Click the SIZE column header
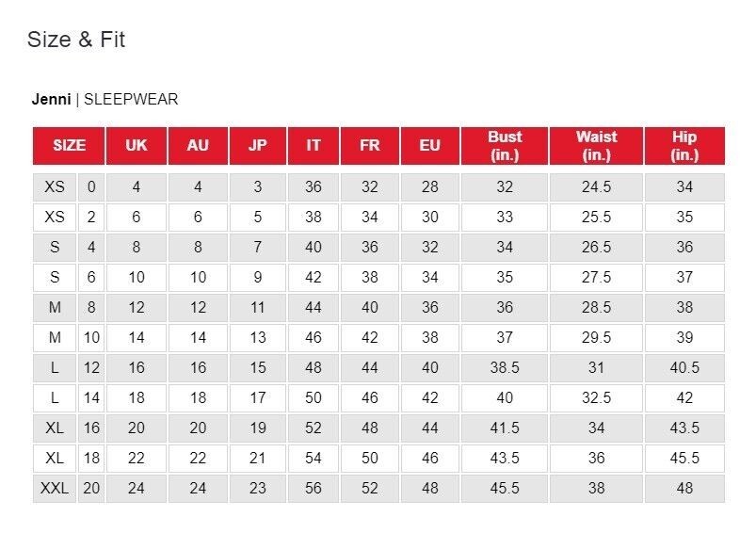Viewport: 756px width, 549px height. (69, 146)
